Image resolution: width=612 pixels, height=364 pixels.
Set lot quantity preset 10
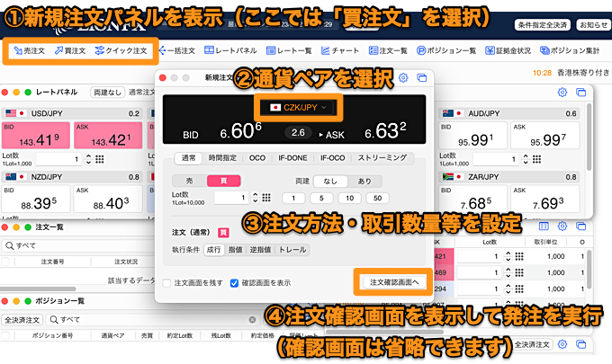click(x=350, y=198)
